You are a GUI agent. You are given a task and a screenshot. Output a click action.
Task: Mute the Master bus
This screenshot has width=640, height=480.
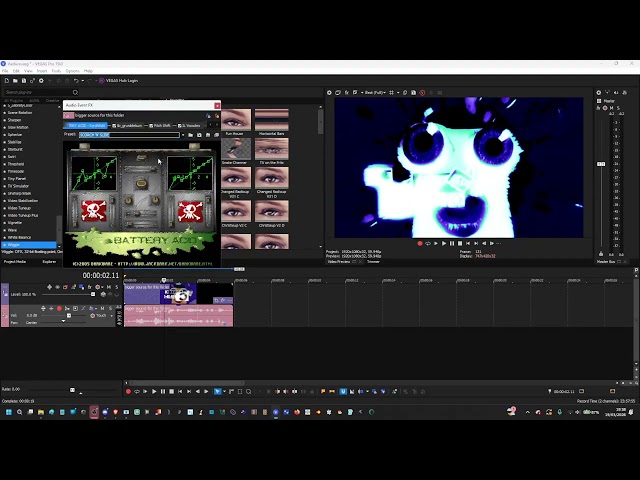(x=611, y=108)
